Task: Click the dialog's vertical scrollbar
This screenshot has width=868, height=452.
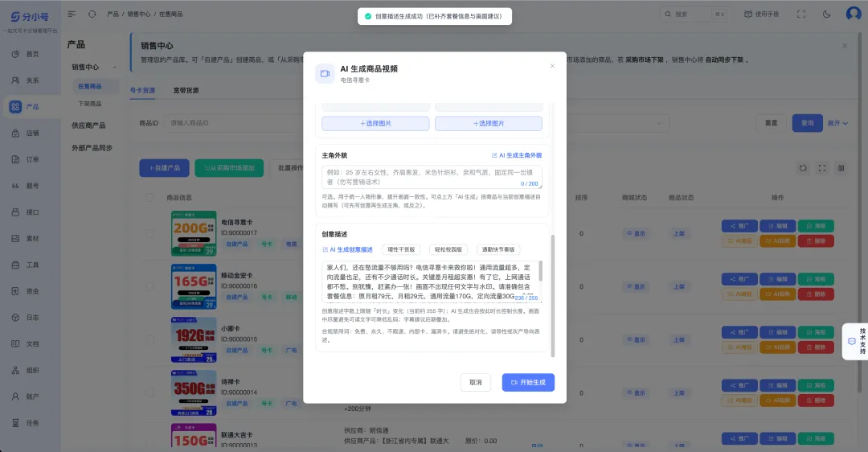Action: pyautogui.click(x=552, y=296)
